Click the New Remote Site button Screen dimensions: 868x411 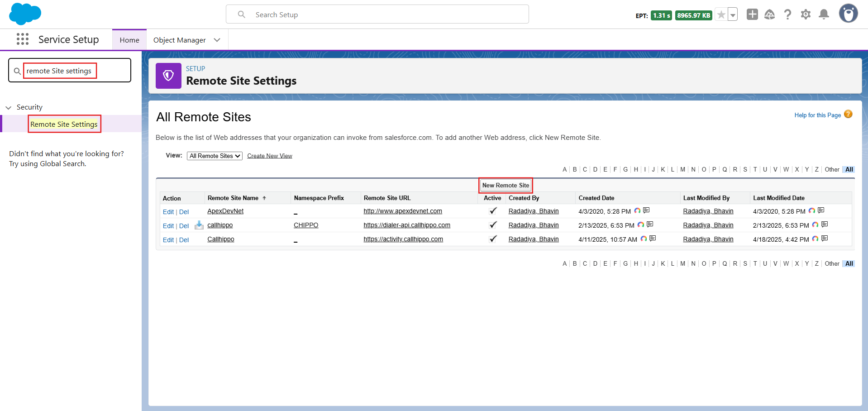506,185
